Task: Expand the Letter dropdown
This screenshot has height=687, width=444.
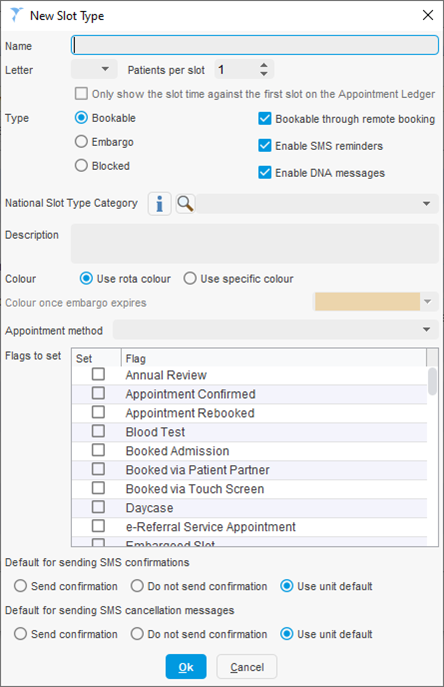Action: pyautogui.click(x=94, y=69)
